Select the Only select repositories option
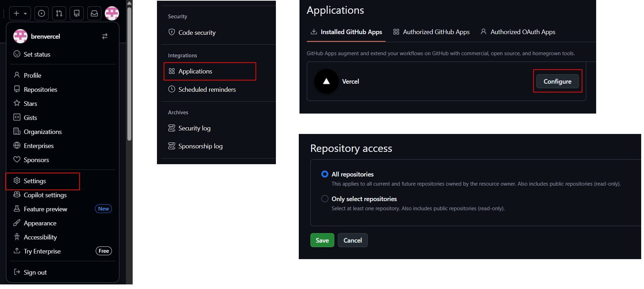Viewport: 644px width, 289px height. [325, 199]
